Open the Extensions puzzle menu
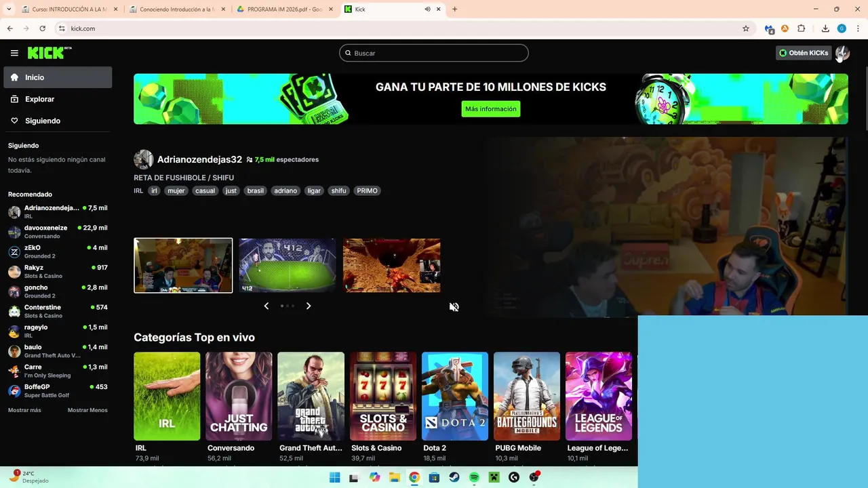The image size is (868, 488). click(x=801, y=28)
